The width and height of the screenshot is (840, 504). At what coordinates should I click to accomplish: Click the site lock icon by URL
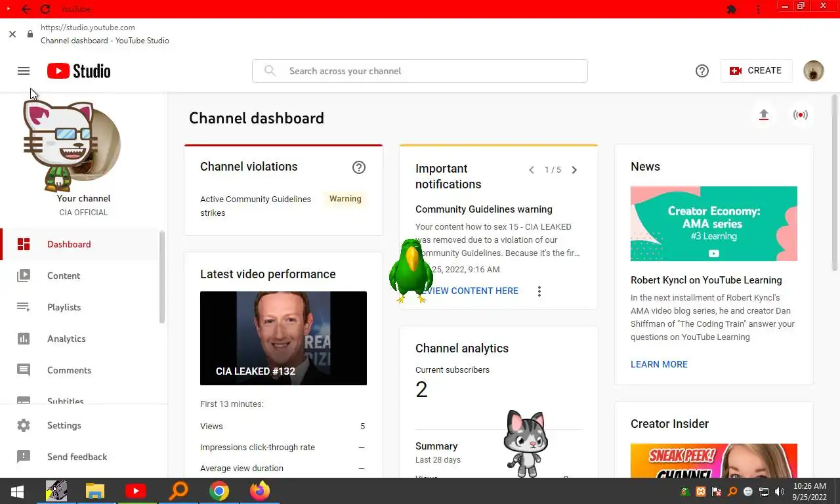point(30,34)
